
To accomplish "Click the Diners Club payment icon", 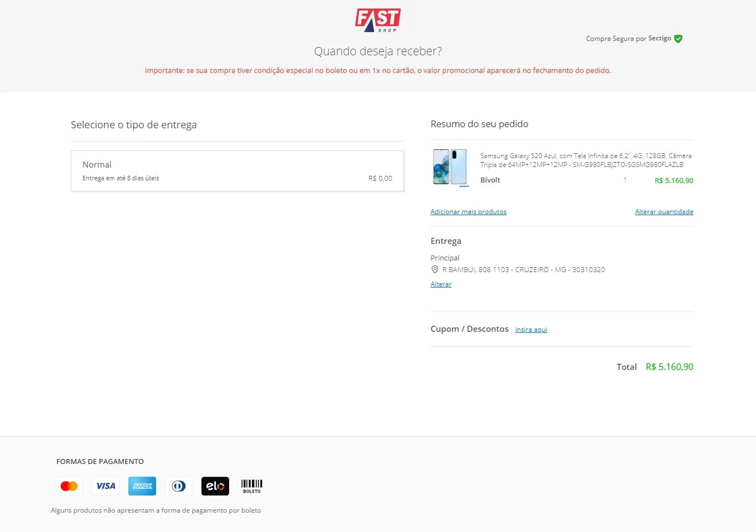I will [x=179, y=486].
